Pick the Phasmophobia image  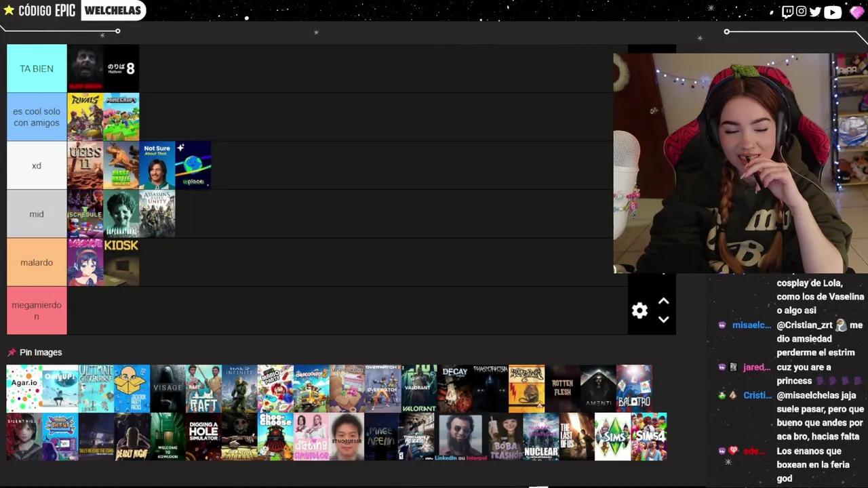click(490, 389)
